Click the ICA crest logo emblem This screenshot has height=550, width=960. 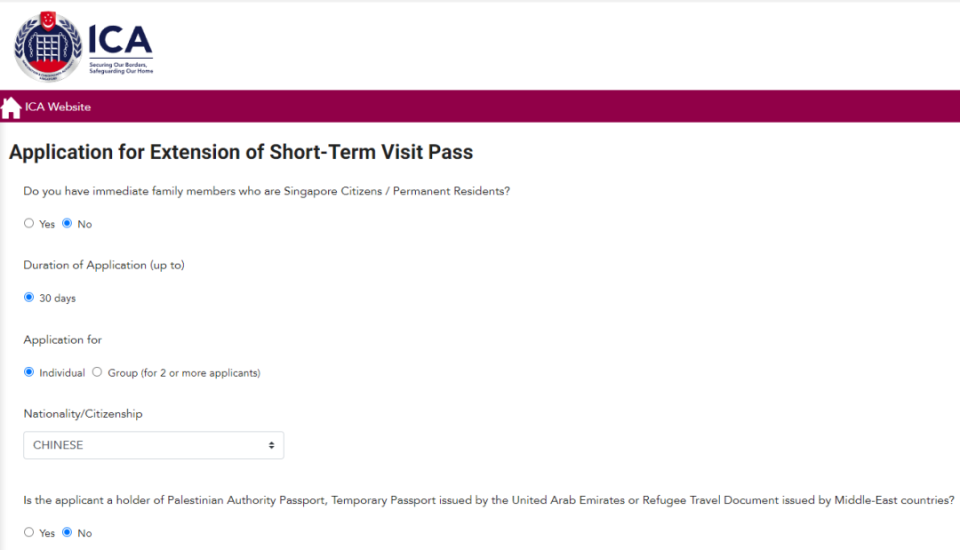pos(48,47)
